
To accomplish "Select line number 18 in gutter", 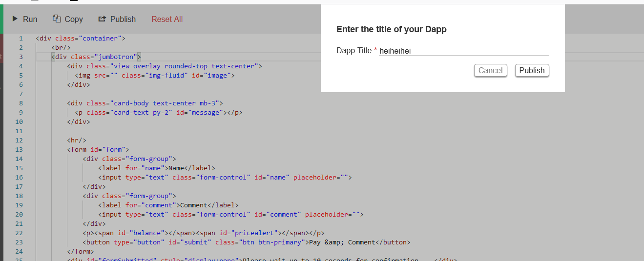I will 19,196.
